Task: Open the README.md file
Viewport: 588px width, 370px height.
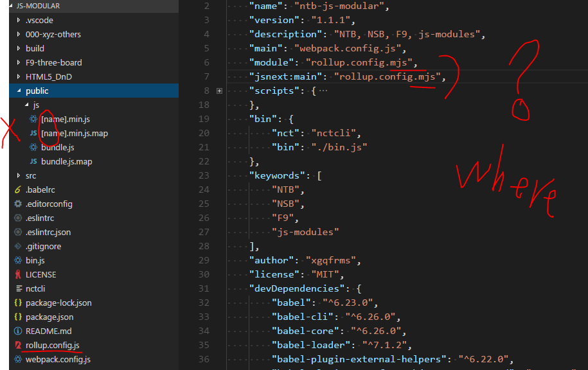Action: tap(48, 331)
